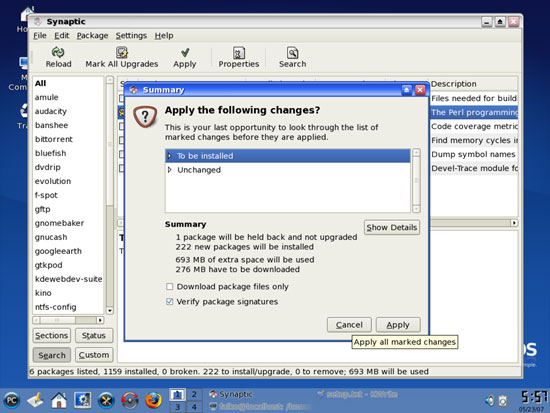Select amule in the filter list
Viewport: 550px width, 413px height.
[68, 97]
